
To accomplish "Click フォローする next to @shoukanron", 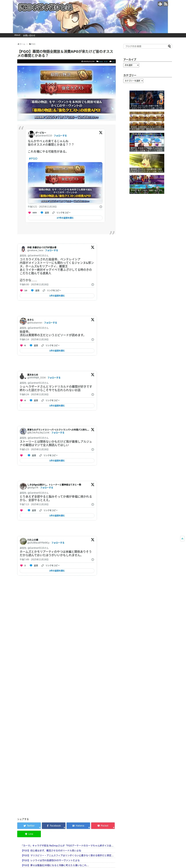I will click(x=51, y=323).
